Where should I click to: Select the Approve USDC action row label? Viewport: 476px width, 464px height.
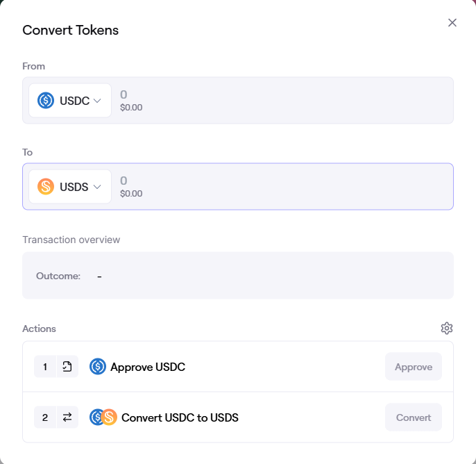click(148, 367)
